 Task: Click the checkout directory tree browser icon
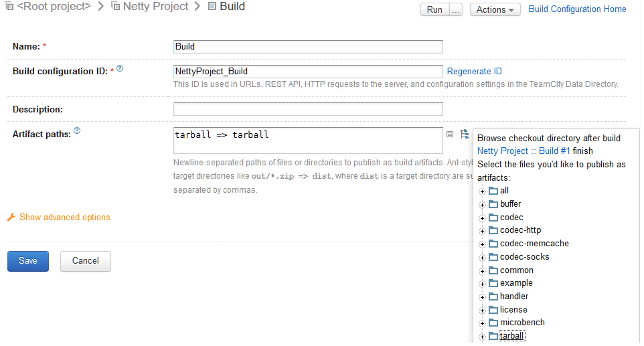(465, 134)
